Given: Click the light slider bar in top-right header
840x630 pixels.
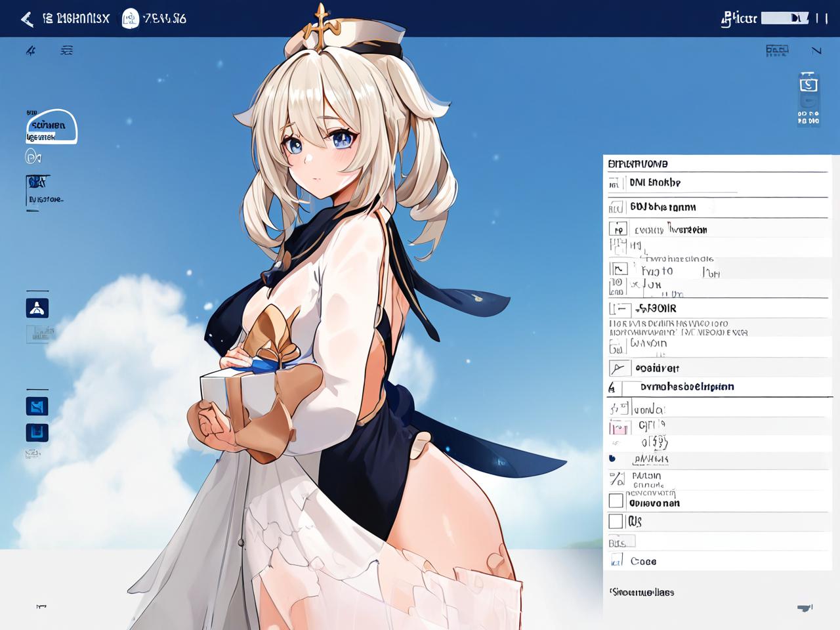Looking at the screenshot, I should [785, 18].
